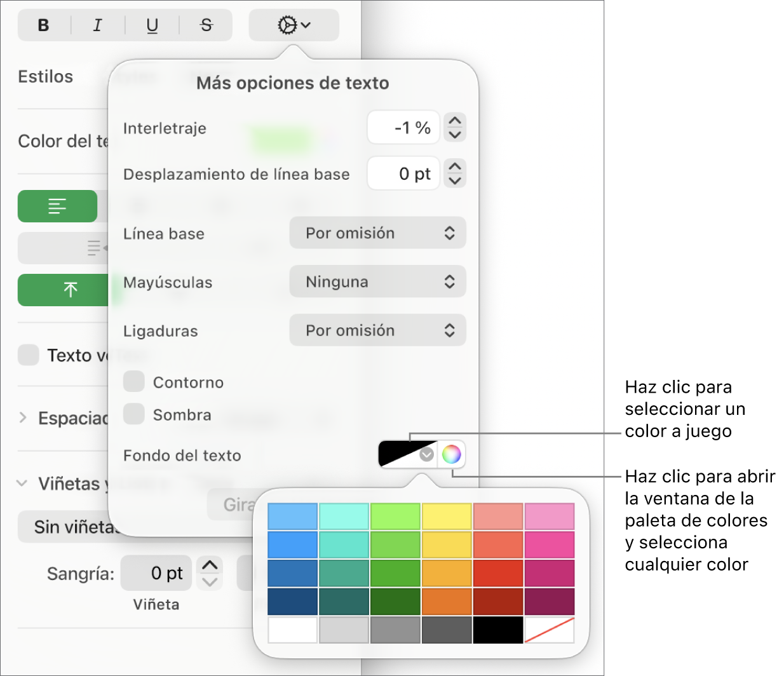Open the Línea base dropdown

[377, 233]
